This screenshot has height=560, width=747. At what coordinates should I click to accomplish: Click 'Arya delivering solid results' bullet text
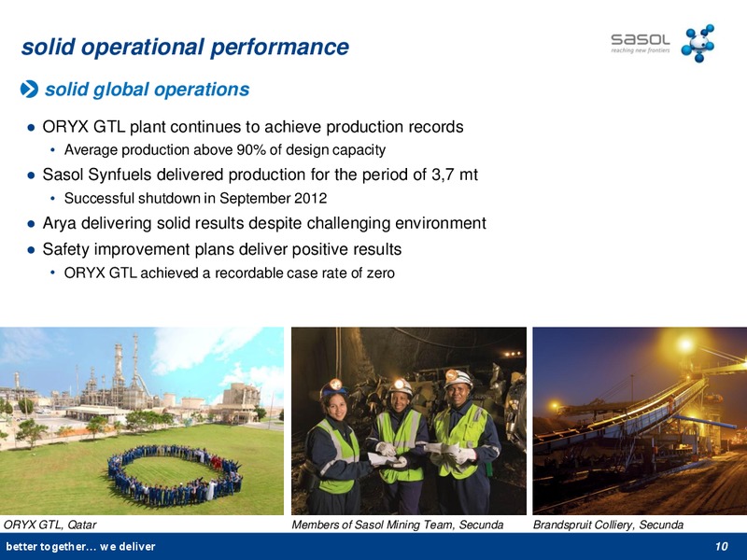[264, 223]
